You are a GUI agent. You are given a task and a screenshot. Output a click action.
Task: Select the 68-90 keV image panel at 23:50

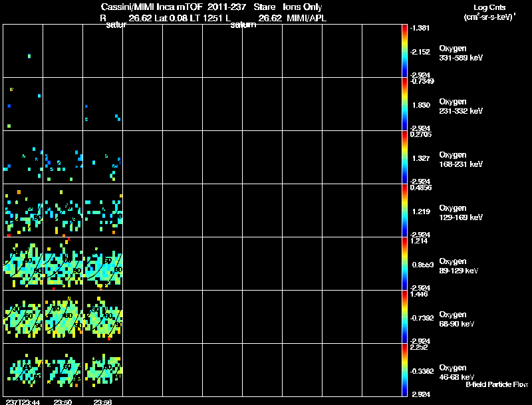tap(63, 317)
